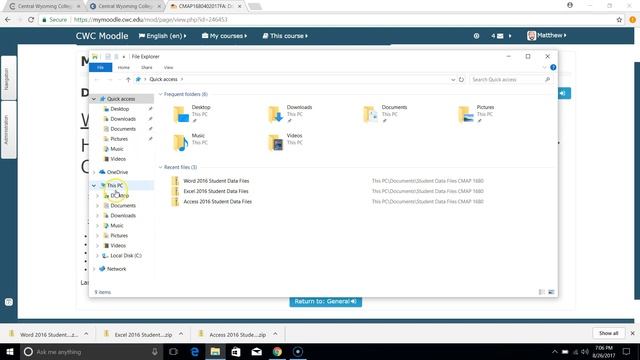This screenshot has width=640, height=360.
Task: Click the search magnifier in File Explorer
Action: pyautogui.click(x=547, y=80)
